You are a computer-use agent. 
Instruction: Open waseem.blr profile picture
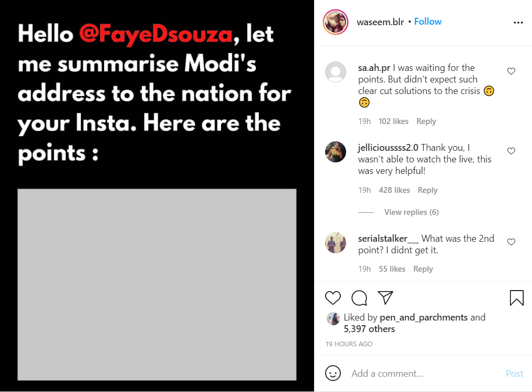tap(336, 22)
